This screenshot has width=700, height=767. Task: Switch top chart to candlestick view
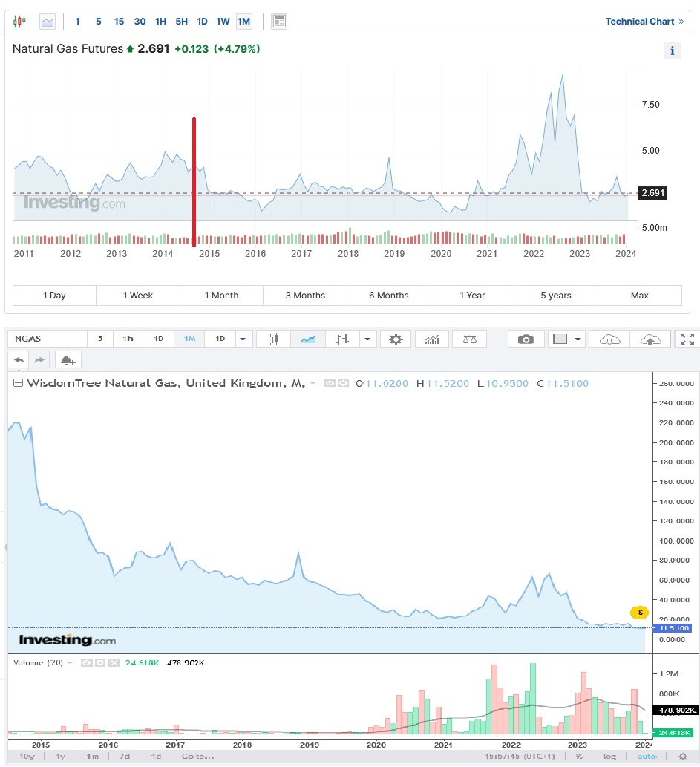(20, 22)
